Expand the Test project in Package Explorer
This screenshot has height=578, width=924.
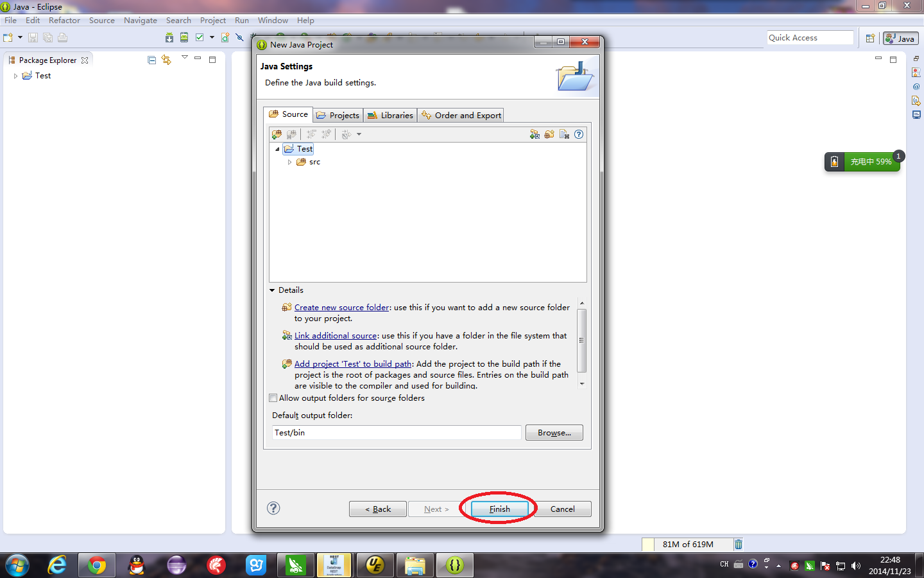pyautogui.click(x=15, y=76)
